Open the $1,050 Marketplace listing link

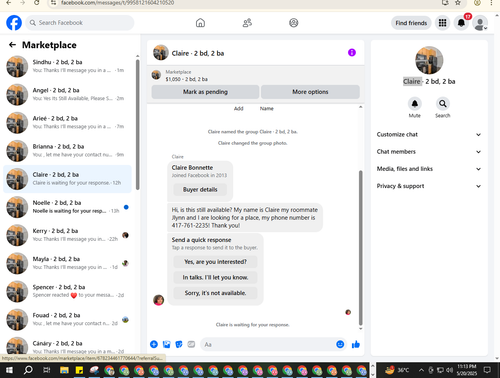coord(186,79)
